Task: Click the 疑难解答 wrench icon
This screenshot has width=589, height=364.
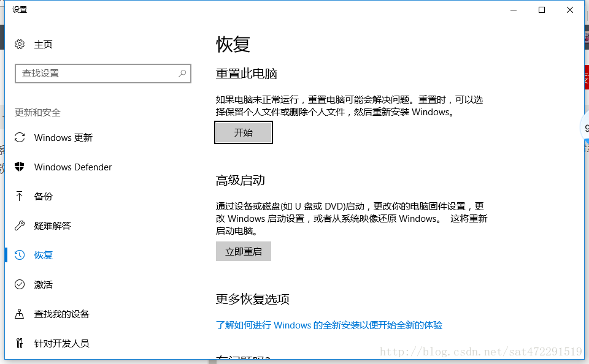Action: (20, 226)
